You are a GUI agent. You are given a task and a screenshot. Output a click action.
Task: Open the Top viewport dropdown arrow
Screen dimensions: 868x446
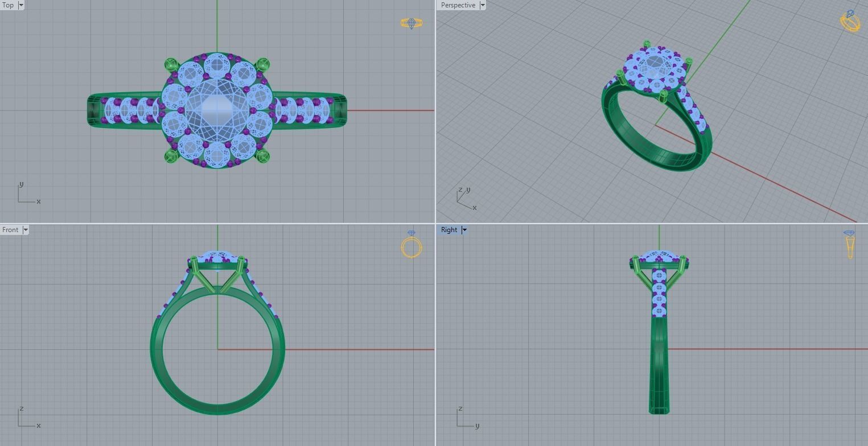coord(21,5)
